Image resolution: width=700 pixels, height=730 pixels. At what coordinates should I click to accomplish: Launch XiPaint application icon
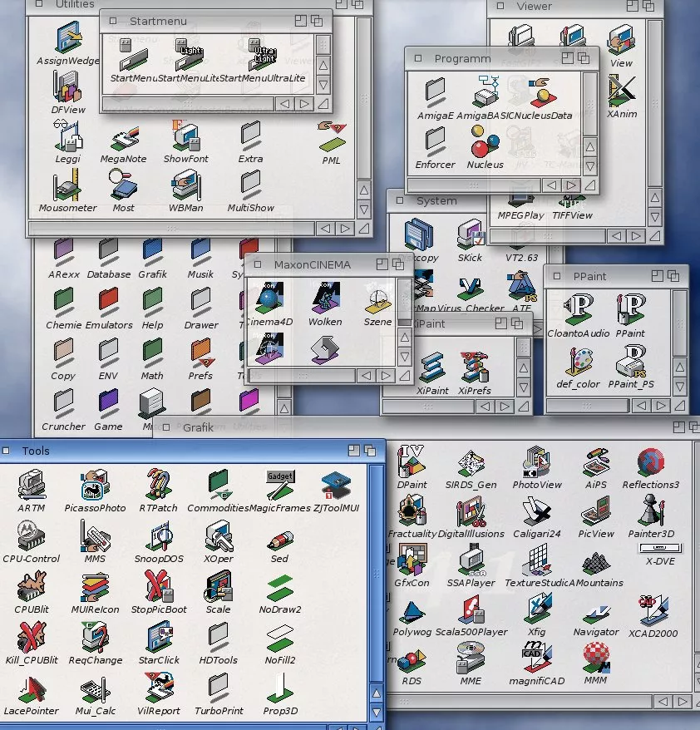pos(431,368)
